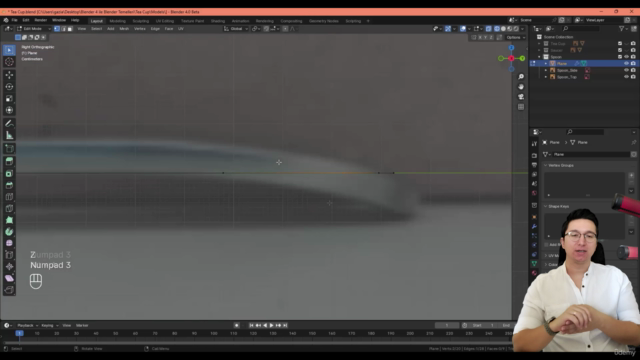The width and height of the screenshot is (640, 360).
Task: Enable face select mode
Action: tap(70, 29)
